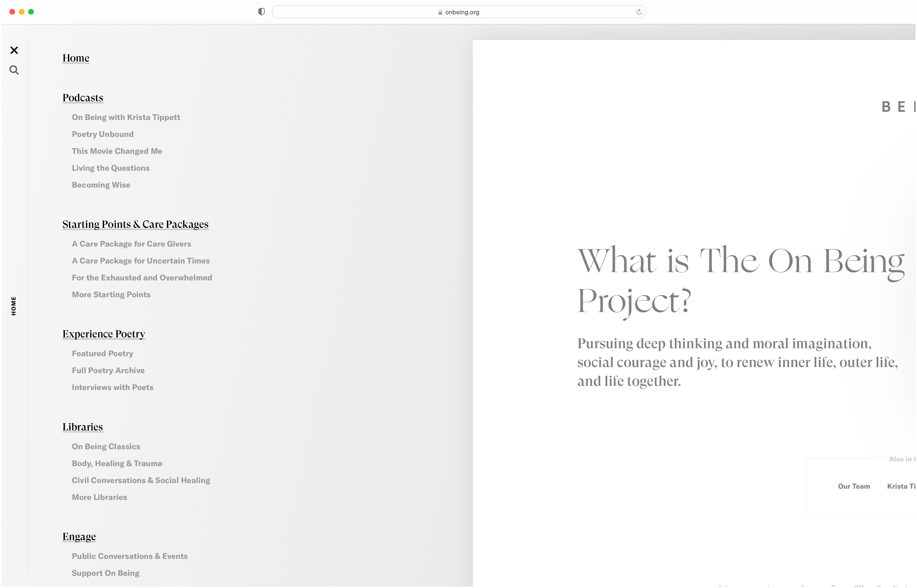Close the navigation menu with the X icon
917x588 pixels.
point(14,50)
